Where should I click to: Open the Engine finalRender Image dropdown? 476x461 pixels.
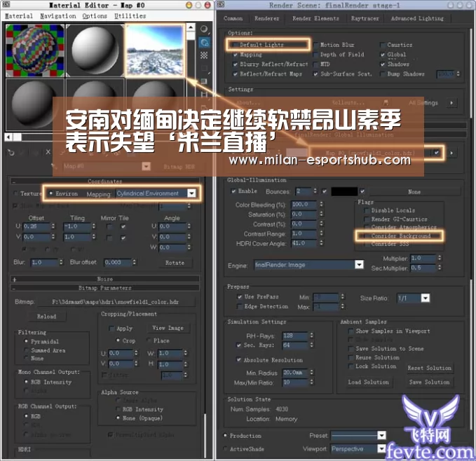tap(359, 265)
